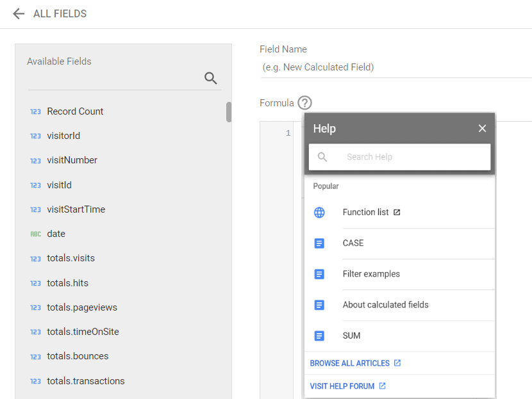The height and width of the screenshot is (399, 532).
Task: Select the totals.pageviews field
Action: (81, 307)
